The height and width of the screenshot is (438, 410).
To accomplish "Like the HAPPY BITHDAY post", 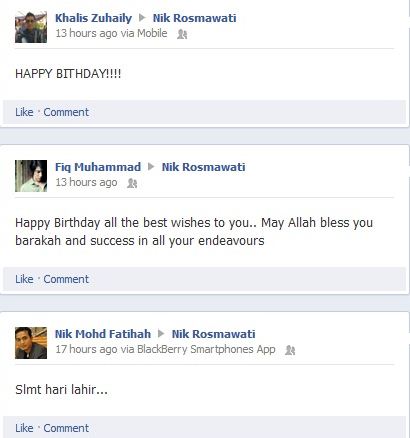I will [24, 112].
